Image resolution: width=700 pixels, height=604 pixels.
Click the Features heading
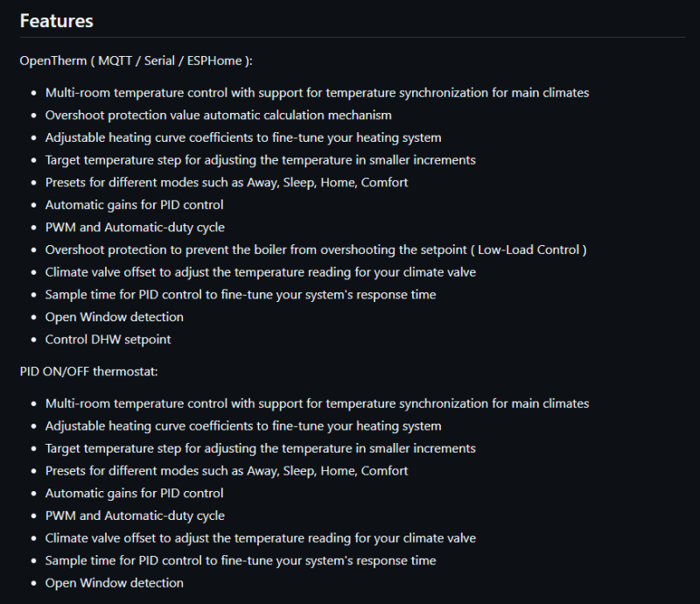click(x=57, y=21)
